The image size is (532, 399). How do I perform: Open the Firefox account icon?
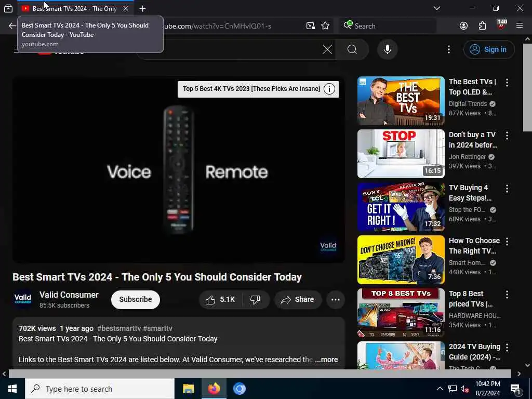point(463,26)
